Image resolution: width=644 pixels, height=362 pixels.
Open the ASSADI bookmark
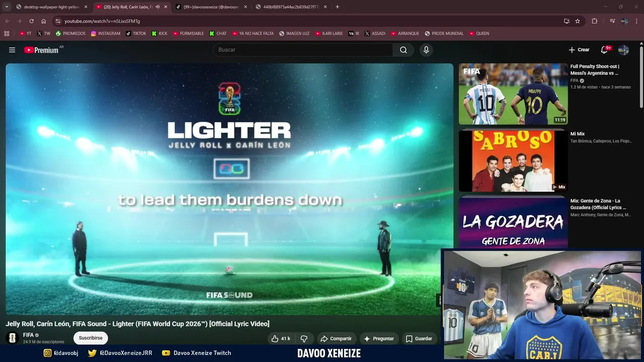[375, 34]
